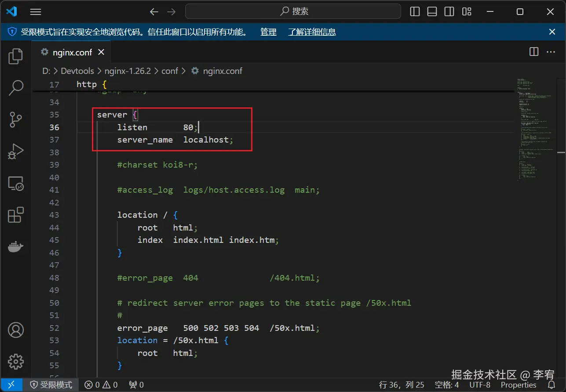Minimize the VS Code window
Screen dimensions: 566x392
click(489, 12)
